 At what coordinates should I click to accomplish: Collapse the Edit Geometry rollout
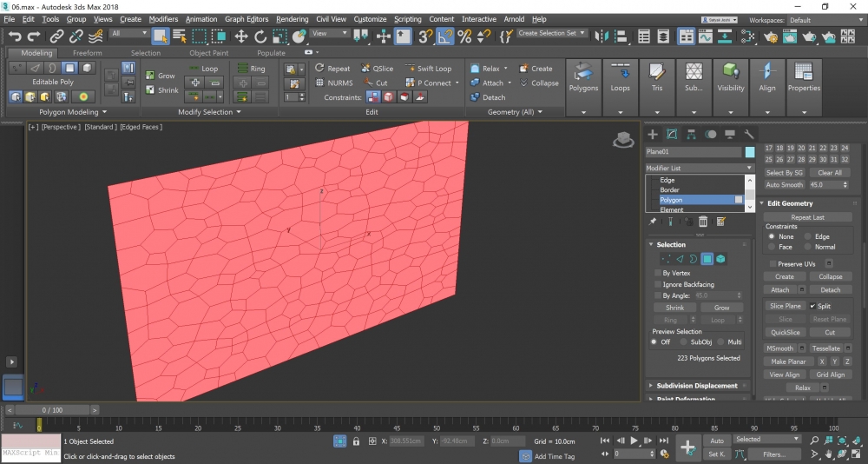pos(789,203)
